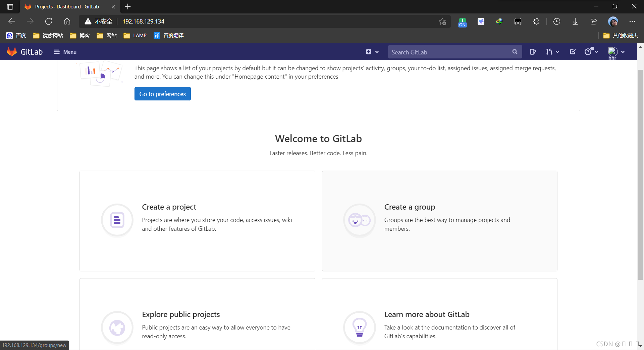644x350 pixels.
Task: Open the downloads arrow icon
Action: click(575, 21)
